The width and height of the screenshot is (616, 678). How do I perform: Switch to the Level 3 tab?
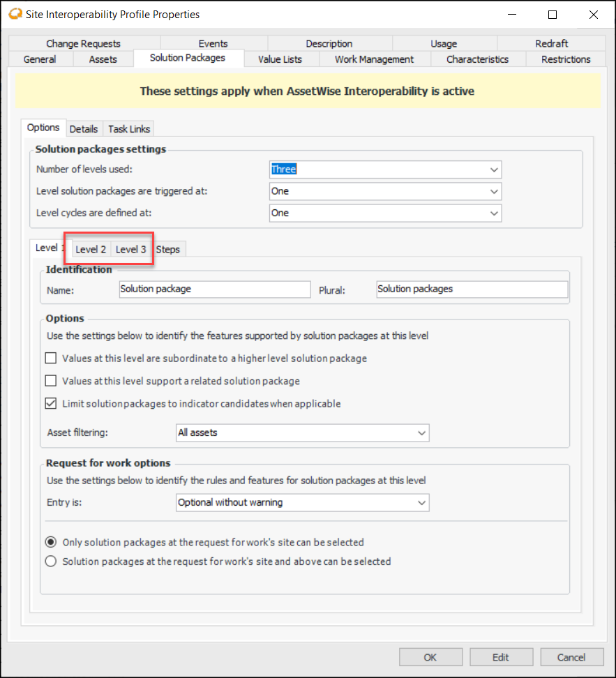pos(131,250)
